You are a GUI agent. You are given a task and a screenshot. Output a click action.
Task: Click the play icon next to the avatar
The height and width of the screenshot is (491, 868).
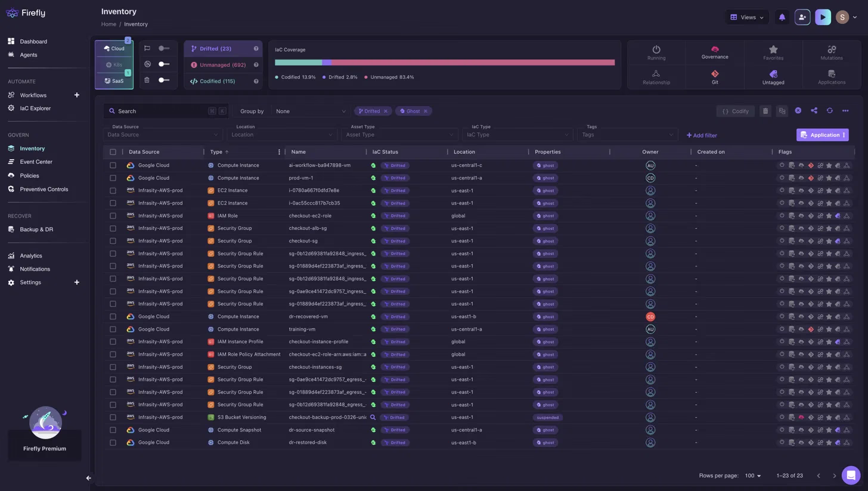(823, 17)
